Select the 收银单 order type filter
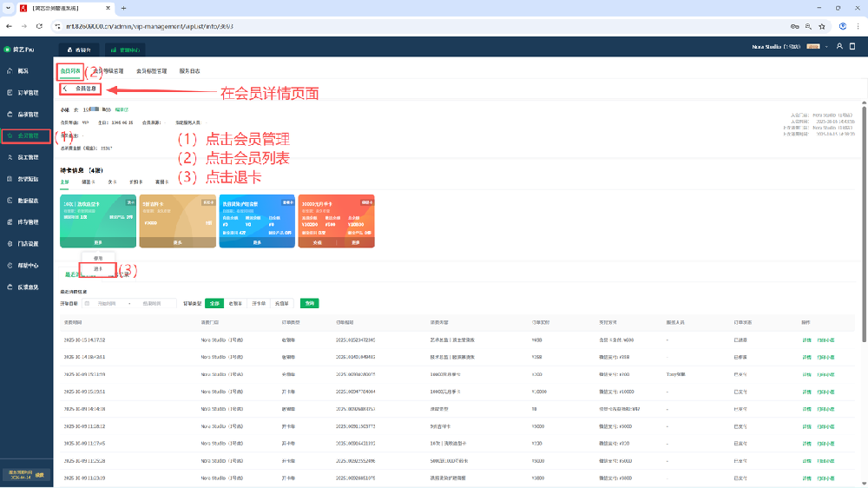The image size is (868, 488). point(235,304)
